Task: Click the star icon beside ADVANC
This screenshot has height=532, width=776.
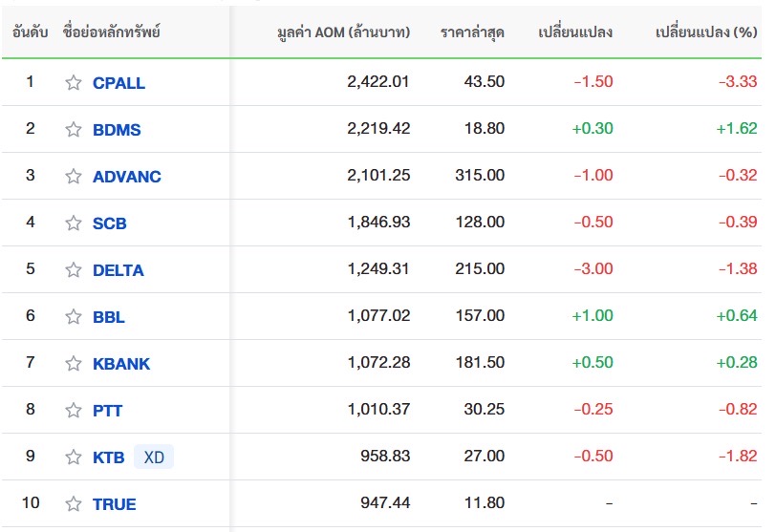Action: coord(74,177)
